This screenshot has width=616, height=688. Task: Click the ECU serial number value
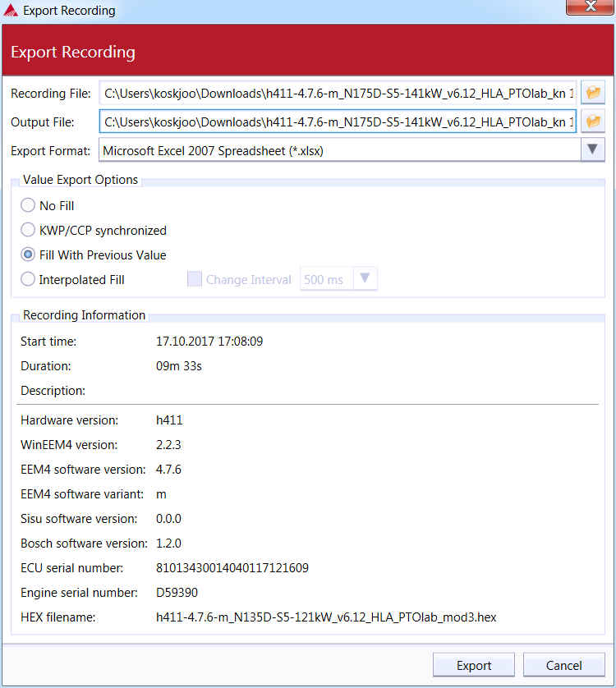coord(232,567)
